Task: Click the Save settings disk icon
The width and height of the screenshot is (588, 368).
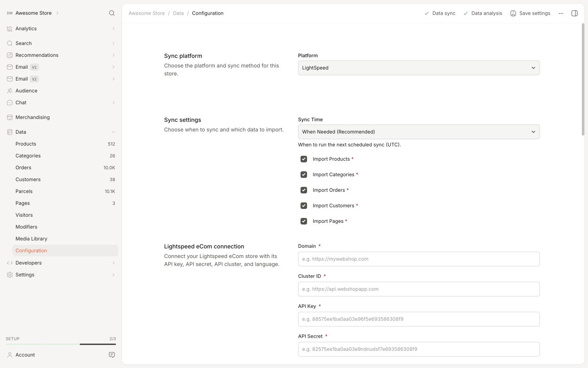Action: (513, 13)
